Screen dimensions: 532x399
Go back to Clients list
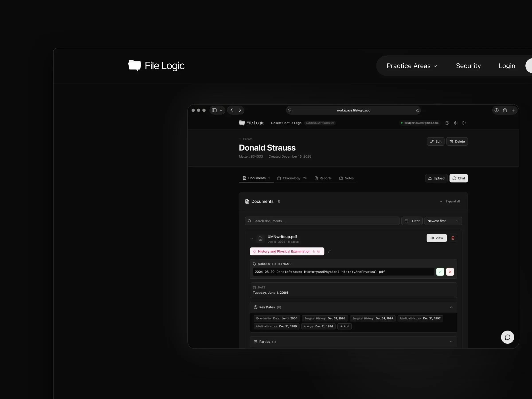pos(245,139)
